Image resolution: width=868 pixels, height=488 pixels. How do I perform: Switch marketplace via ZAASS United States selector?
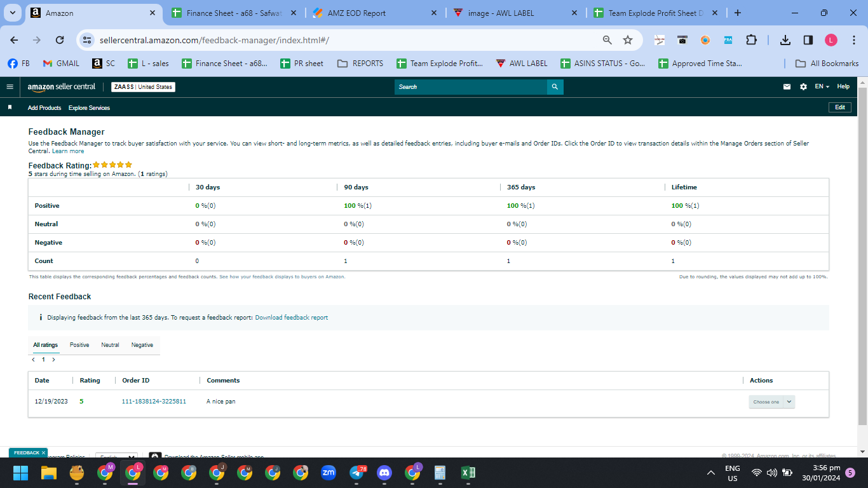pos(143,87)
